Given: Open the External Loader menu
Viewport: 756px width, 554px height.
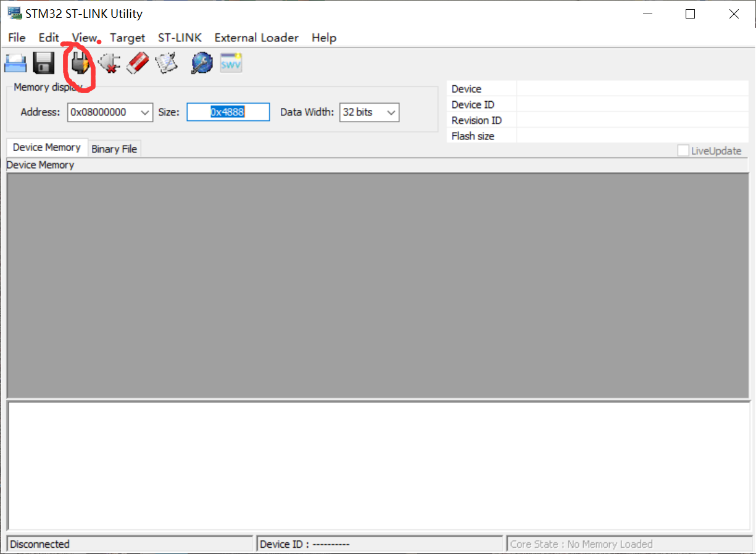Looking at the screenshot, I should [x=256, y=38].
